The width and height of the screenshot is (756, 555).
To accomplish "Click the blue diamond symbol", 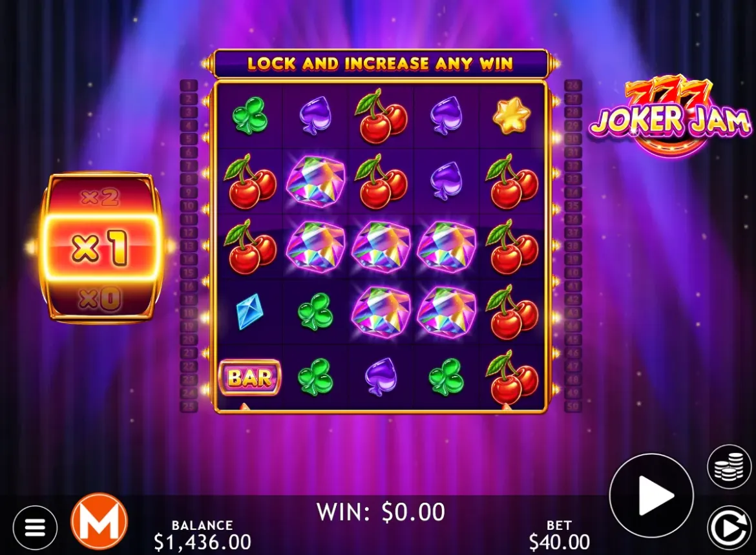I will click(x=250, y=311).
